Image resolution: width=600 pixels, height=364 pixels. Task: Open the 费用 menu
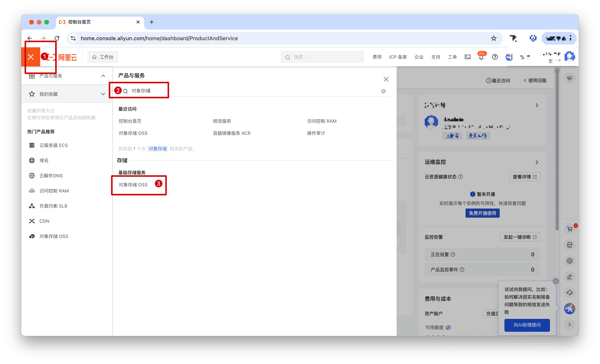377,57
